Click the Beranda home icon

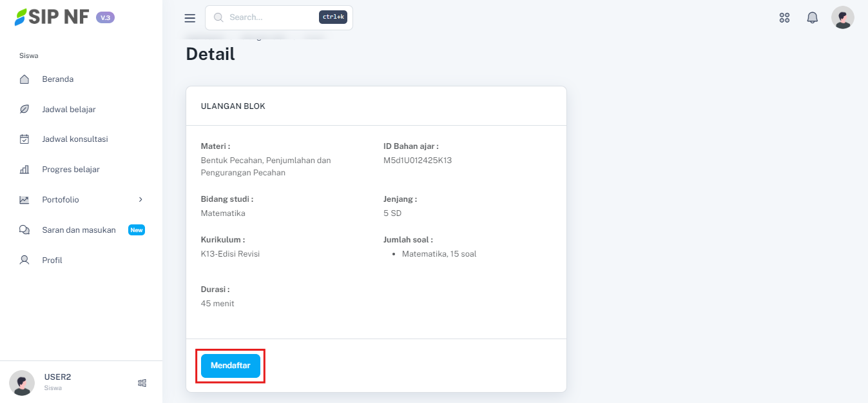tap(24, 79)
